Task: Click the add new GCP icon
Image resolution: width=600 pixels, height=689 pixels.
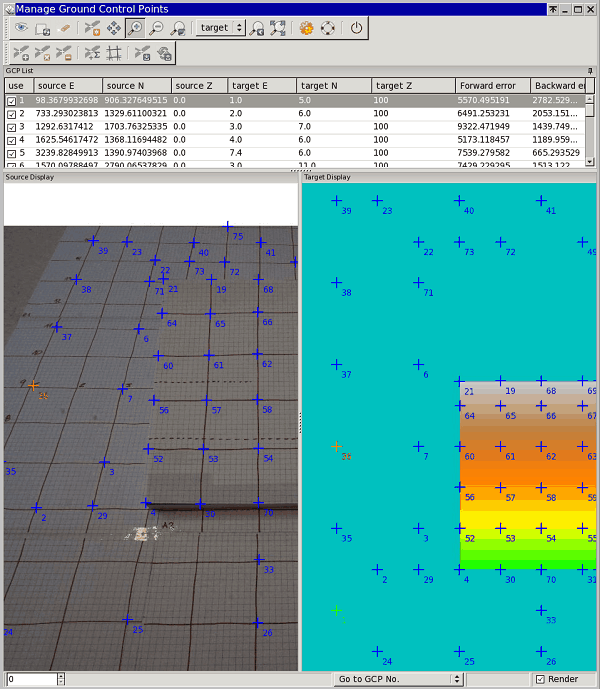Action: coord(21,53)
